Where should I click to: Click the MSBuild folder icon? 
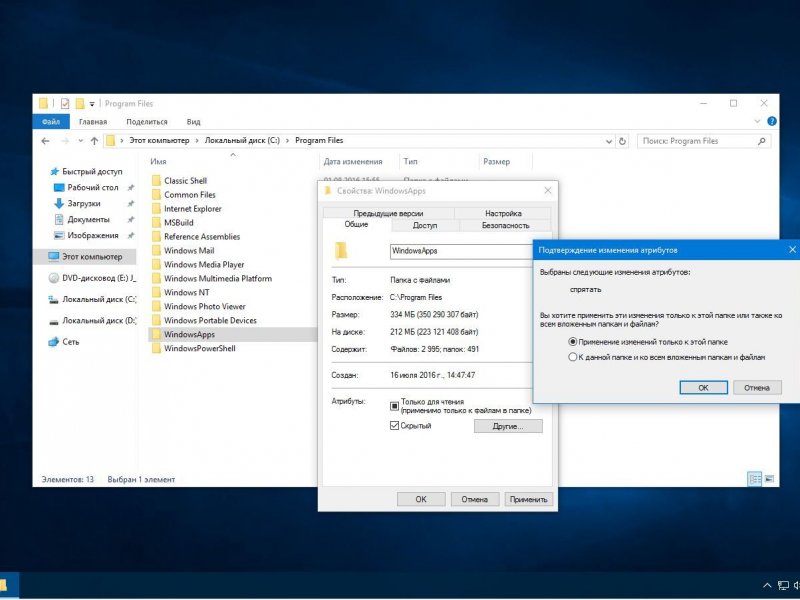pos(156,222)
